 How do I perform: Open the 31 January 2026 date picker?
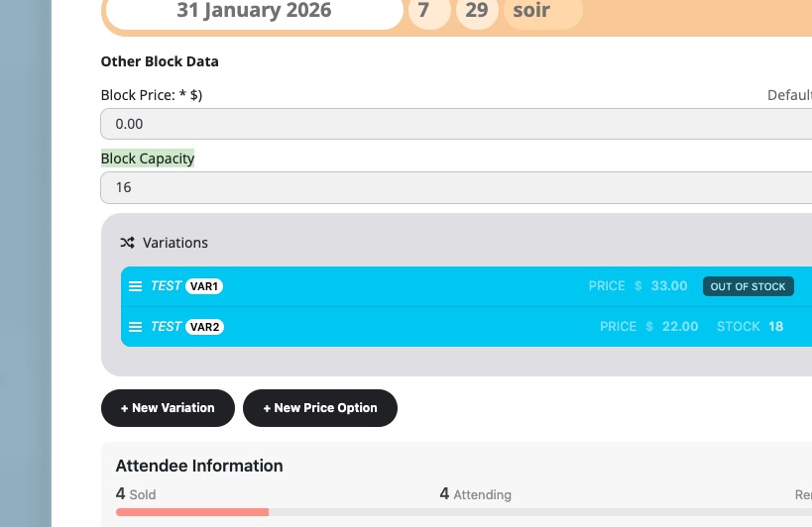tap(254, 12)
